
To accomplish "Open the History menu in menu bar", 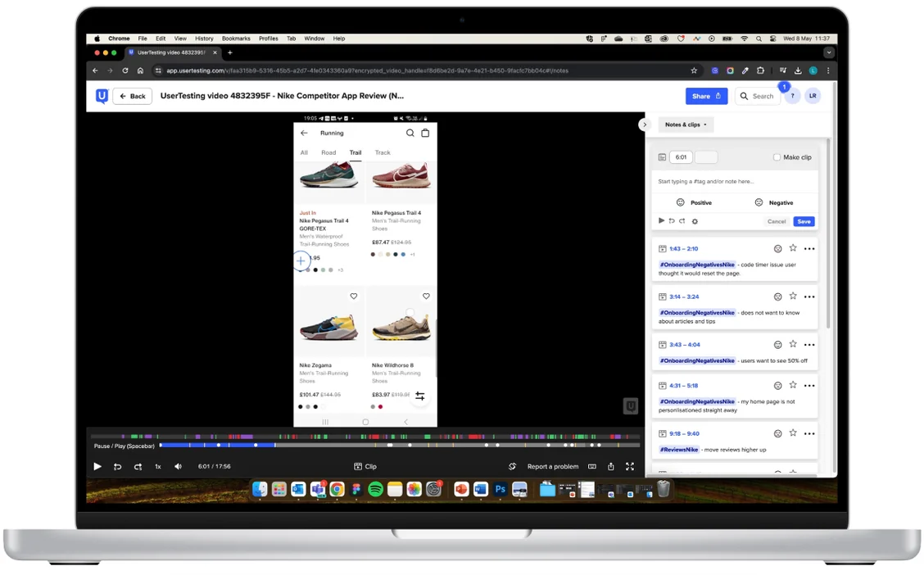I will click(204, 38).
